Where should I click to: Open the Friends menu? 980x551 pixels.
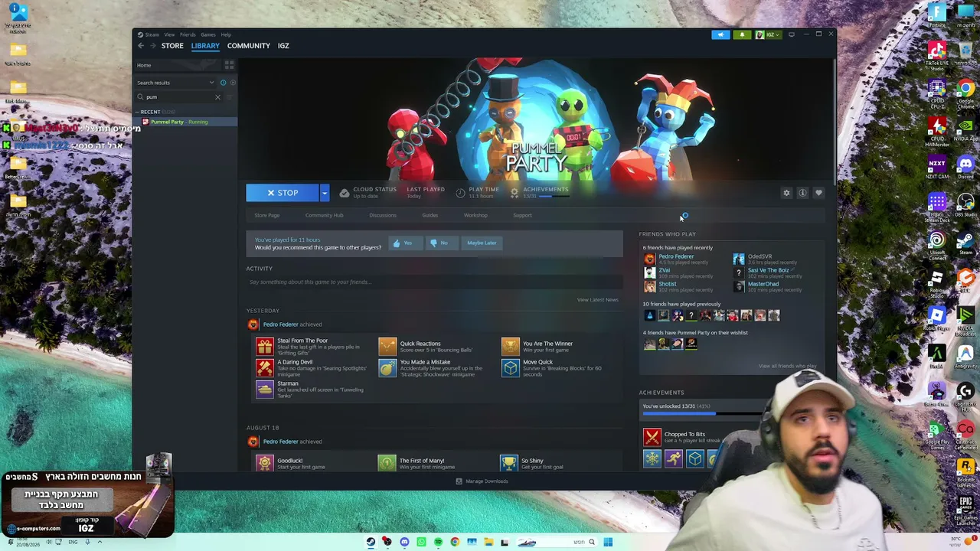pyautogui.click(x=188, y=34)
